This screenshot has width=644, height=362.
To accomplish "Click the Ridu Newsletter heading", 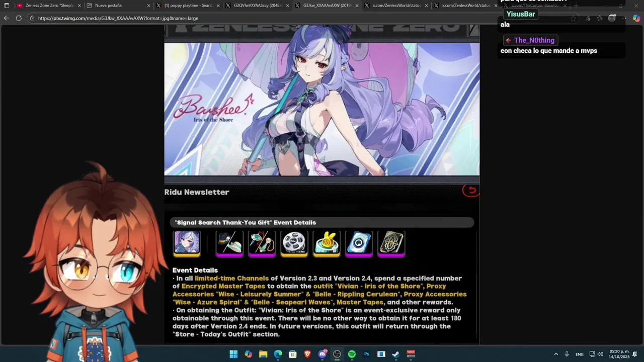I will 197,192.
